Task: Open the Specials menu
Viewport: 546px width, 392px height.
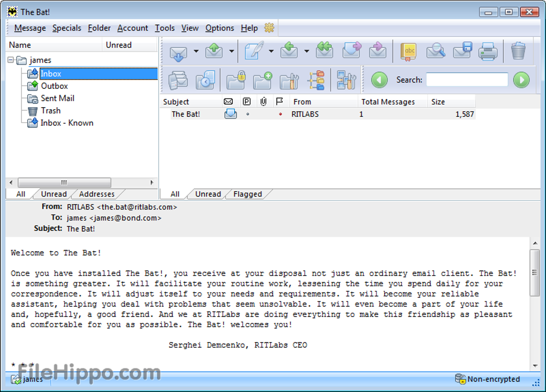Action: coord(67,28)
